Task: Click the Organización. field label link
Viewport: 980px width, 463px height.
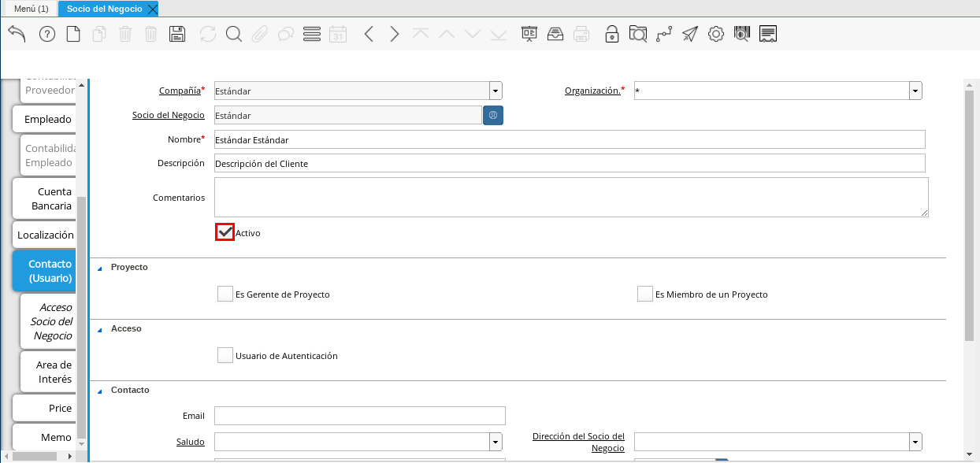Action: [592, 91]
